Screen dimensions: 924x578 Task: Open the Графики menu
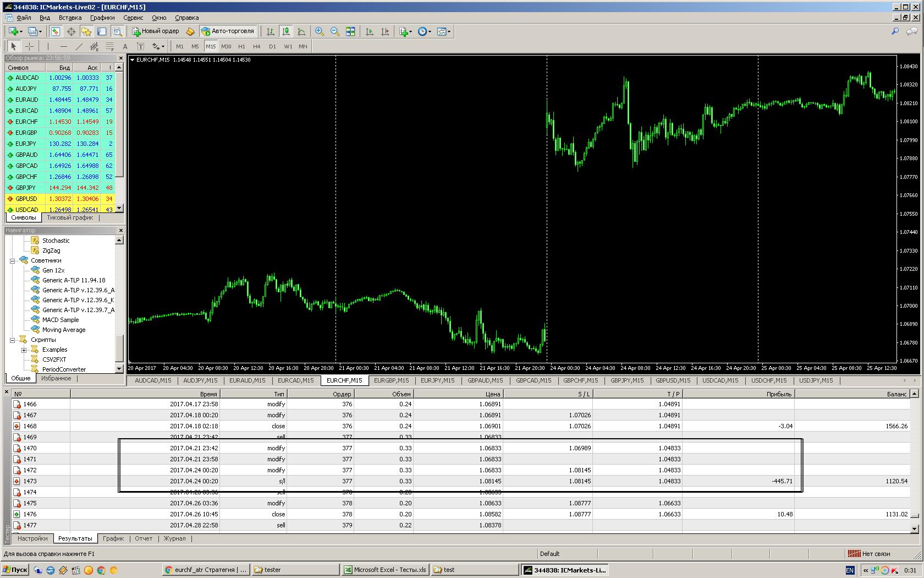[102, 18]
